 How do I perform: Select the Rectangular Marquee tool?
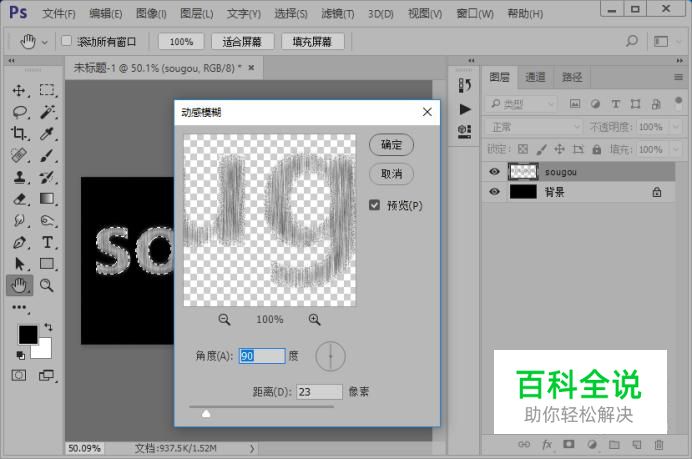coord(47,90)
